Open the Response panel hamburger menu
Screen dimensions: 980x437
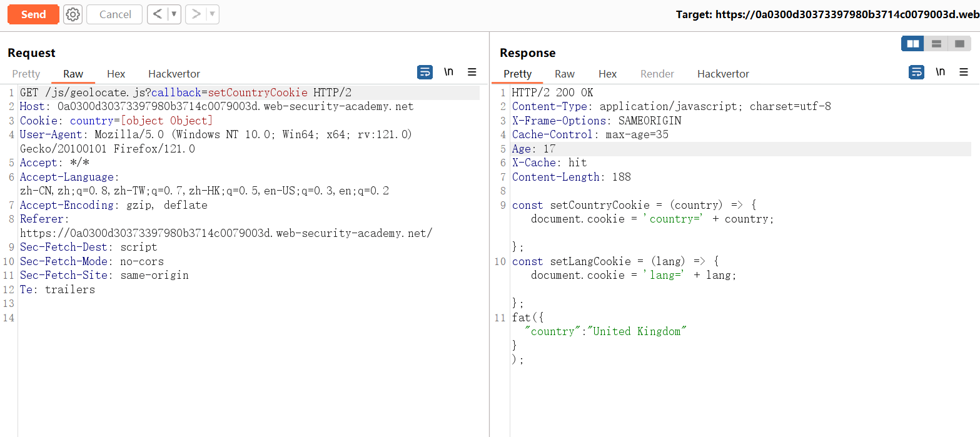coord(964,73)
